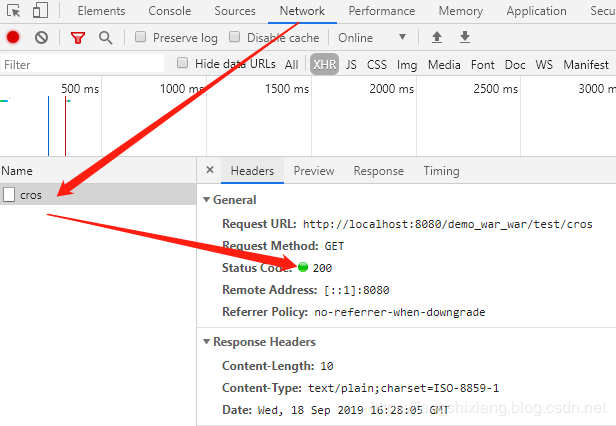Open the Application tab
This screenshot has width=616, height=426.
[x=536, y=11]
